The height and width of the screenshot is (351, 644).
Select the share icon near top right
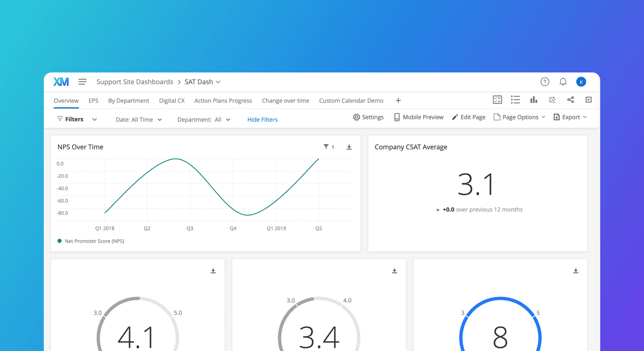(571, 100)
